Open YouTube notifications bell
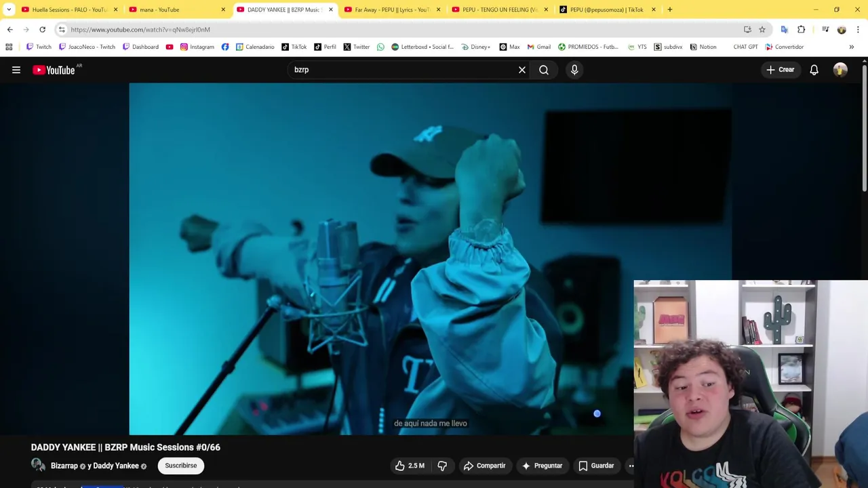 point(814,70)
